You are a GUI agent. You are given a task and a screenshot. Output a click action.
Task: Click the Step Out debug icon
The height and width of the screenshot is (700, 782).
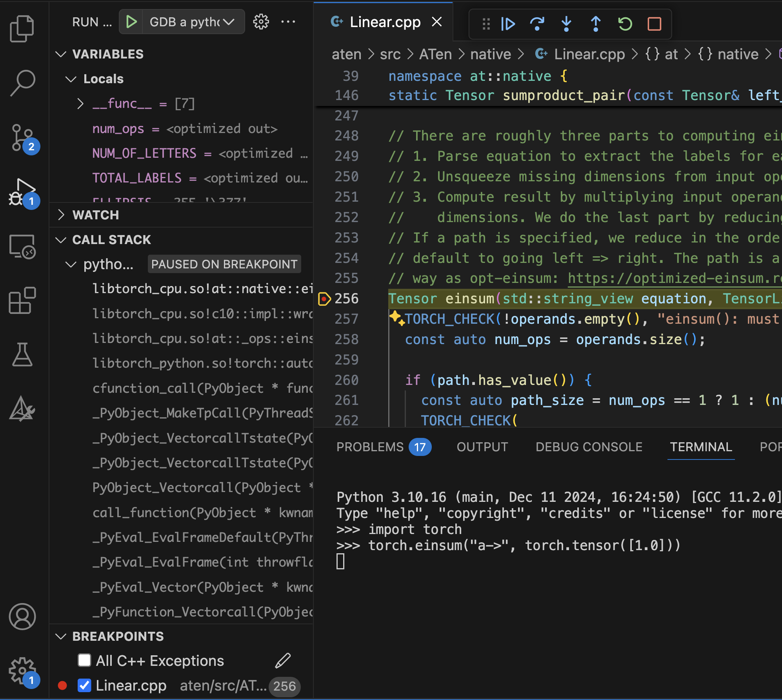[x=596, y=24]
